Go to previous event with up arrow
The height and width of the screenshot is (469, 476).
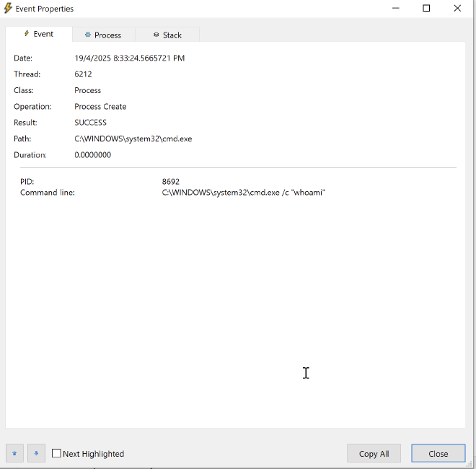click(x=14, y=453)
